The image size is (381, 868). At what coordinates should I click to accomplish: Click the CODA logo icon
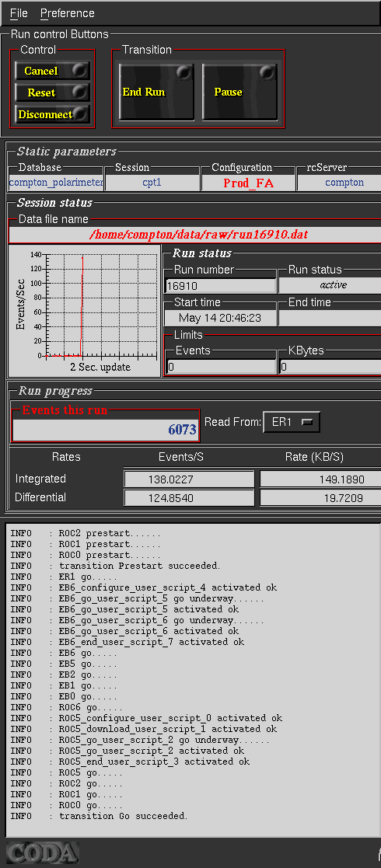click(42, 853)
